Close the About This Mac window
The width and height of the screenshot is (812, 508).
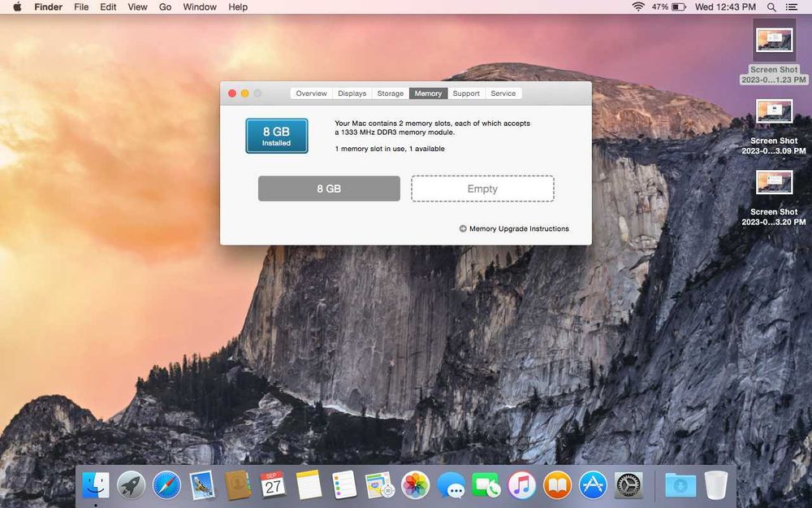click(232, 93)
